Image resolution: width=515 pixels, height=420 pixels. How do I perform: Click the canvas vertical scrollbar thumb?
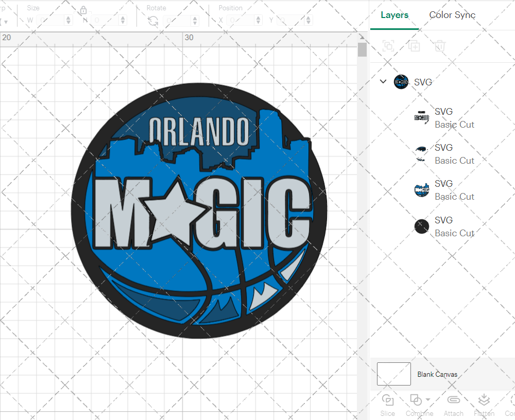(362, 49)
